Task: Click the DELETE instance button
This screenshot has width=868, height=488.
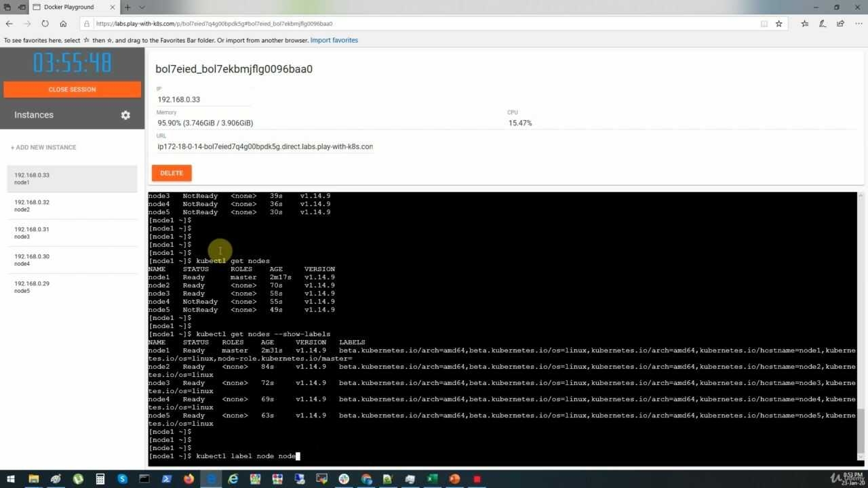Action: 172,173
